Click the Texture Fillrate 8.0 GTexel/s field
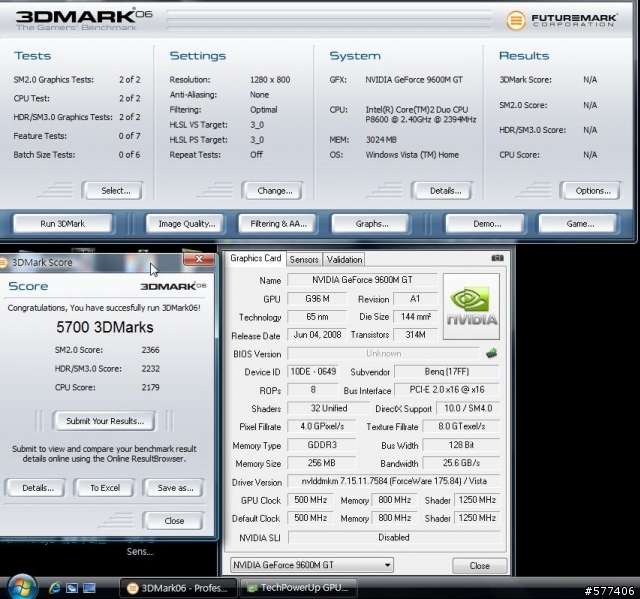 tap(461, 427)
